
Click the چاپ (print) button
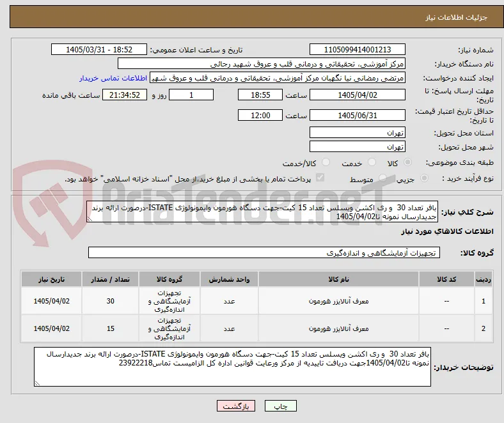[x=280, y=406]
